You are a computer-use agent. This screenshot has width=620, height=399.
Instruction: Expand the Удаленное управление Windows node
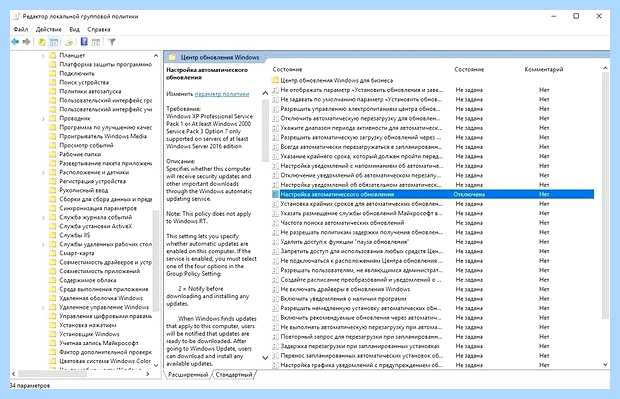[x=43, y=307]
